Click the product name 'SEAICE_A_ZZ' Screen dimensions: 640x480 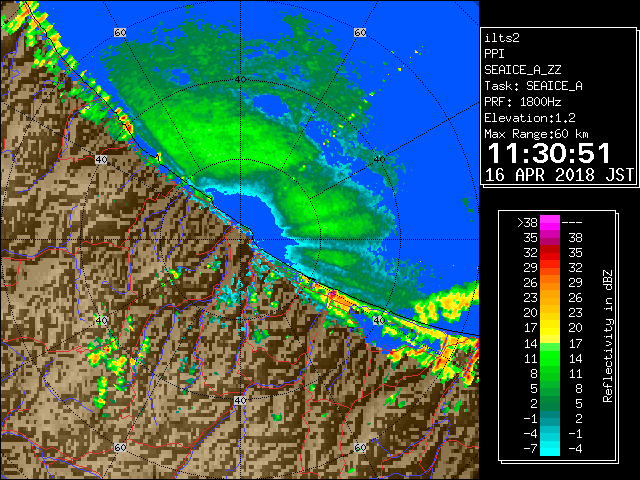click(x=522, y=70)
